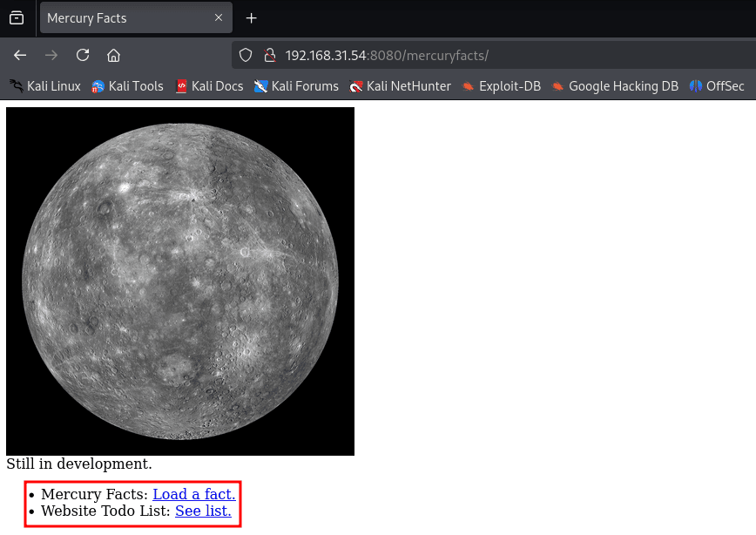Screen dimensions: 756x535
Task: Open OffSec bookmark
Action: pyautogui.click(x=717, y=86)
